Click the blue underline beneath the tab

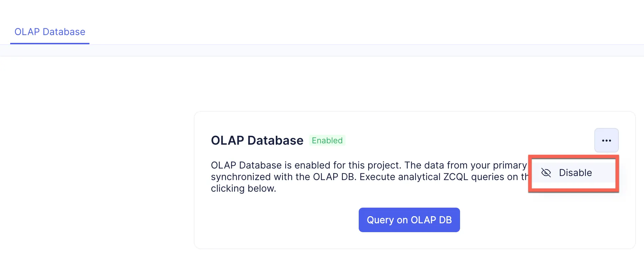click(x=50, y=43)
